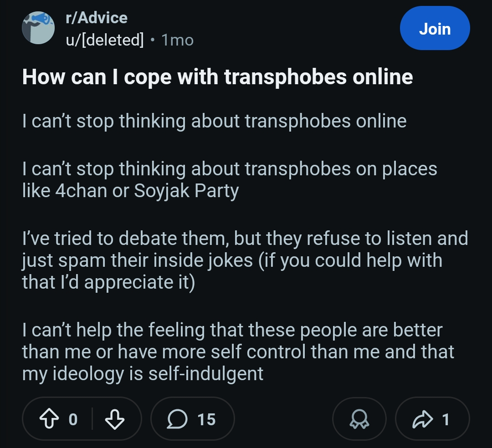This screenshot has width=492, height=448.
Task: Open the r/Advice community avatar
Action: 38,28
